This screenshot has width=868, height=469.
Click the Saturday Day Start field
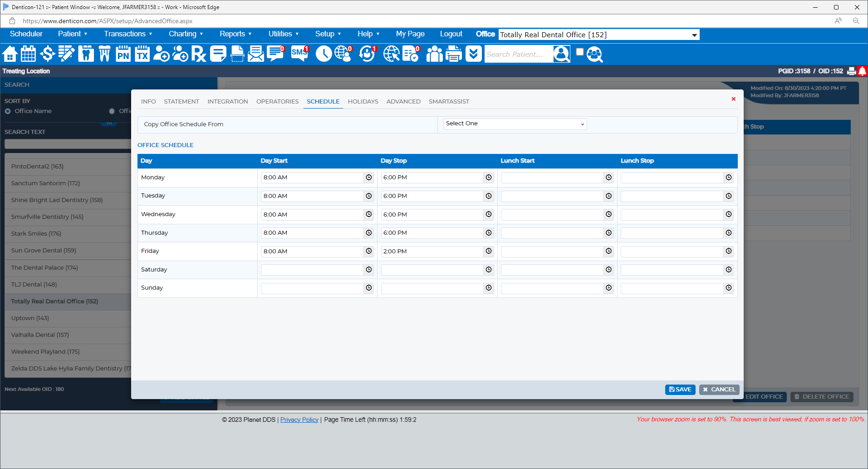(x=312, y=270)
